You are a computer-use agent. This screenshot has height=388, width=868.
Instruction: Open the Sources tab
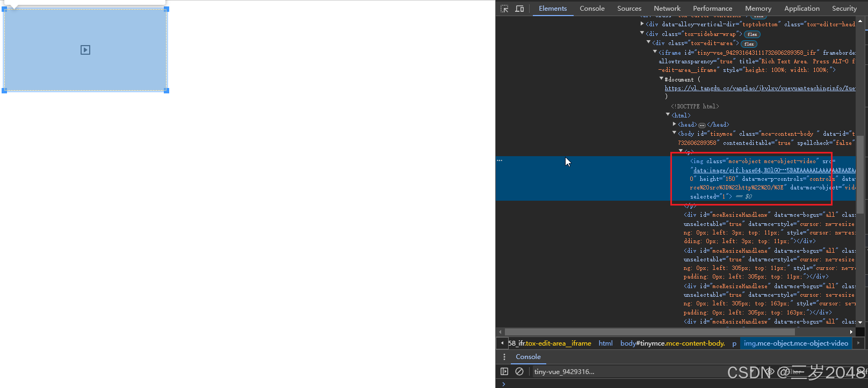coord(629,9)
